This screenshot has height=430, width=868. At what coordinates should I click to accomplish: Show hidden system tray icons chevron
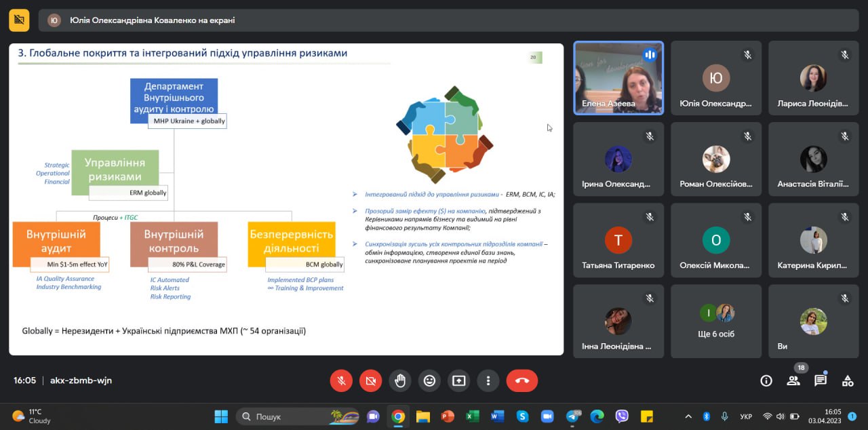coord(688,416)
